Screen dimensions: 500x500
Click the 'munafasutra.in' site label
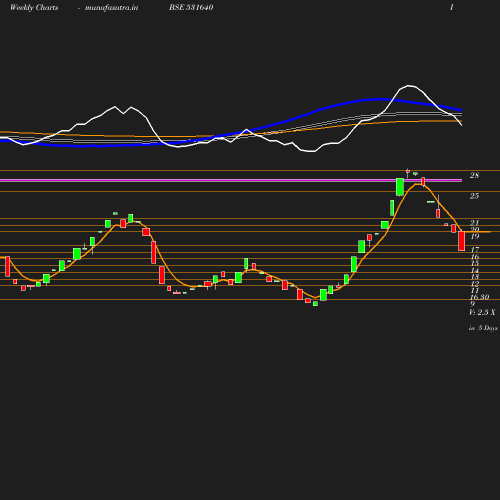[111, 8]
